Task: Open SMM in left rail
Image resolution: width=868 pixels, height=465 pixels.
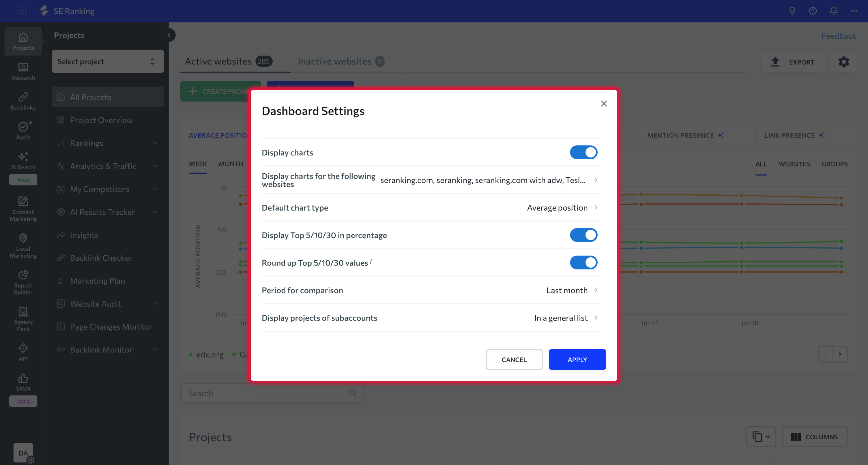Action: (23, 382)
